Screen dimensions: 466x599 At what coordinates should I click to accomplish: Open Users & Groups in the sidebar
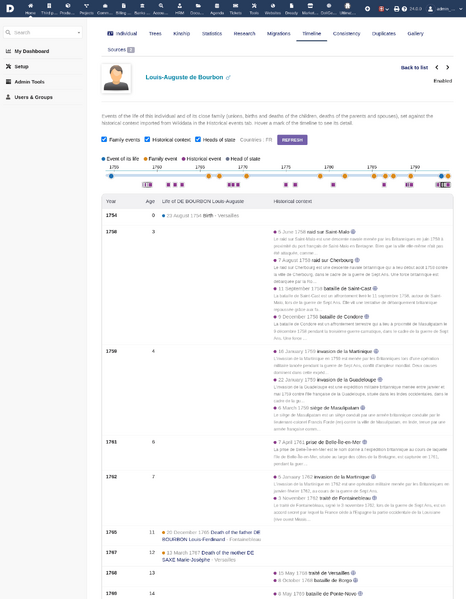pos(34,97)
